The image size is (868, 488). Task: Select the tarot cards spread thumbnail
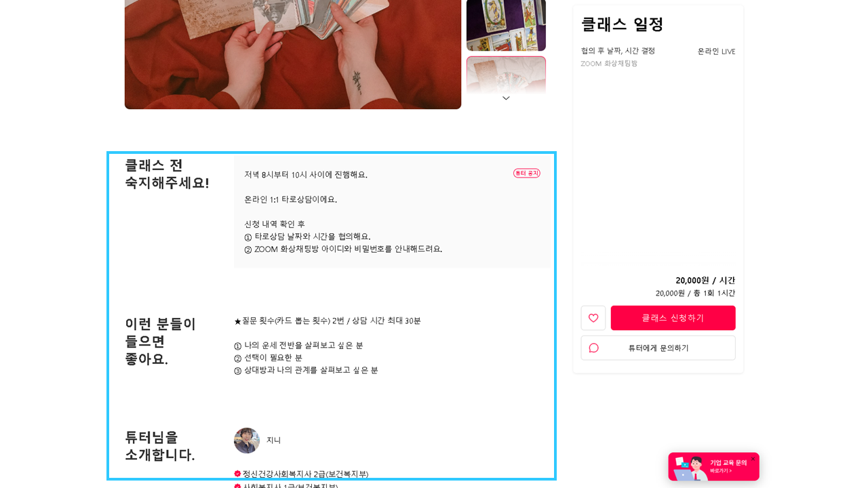click(506, 25)
